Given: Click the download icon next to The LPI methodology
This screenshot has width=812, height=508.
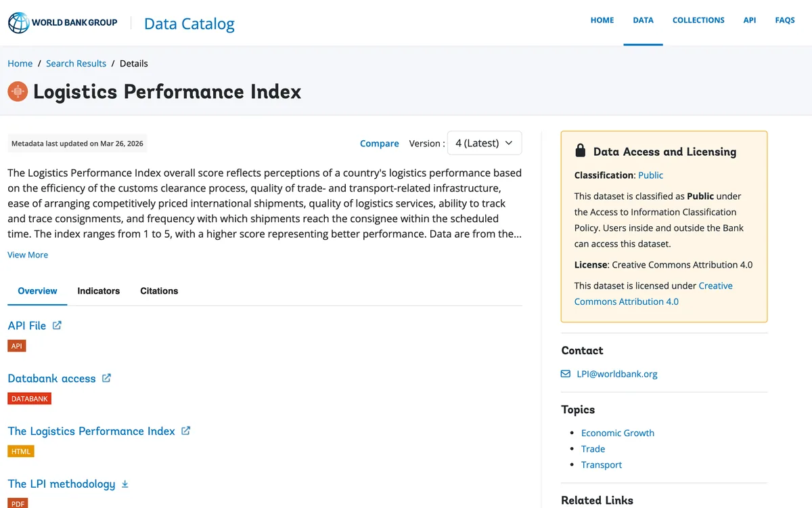Looking at the screenshot, I should coord(125,484).
